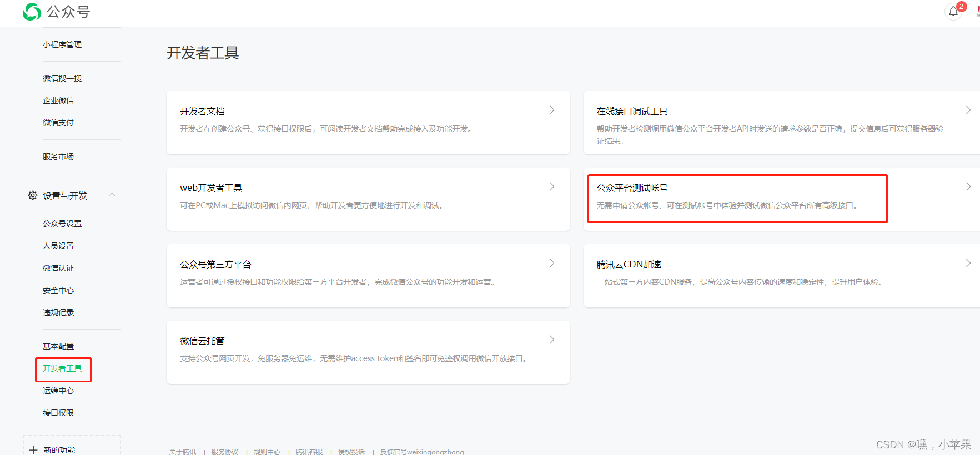Click the plus icon for 新的功能
Image resolution: width=980 pixels, height=455 pixels.
(x=33, y=450)
